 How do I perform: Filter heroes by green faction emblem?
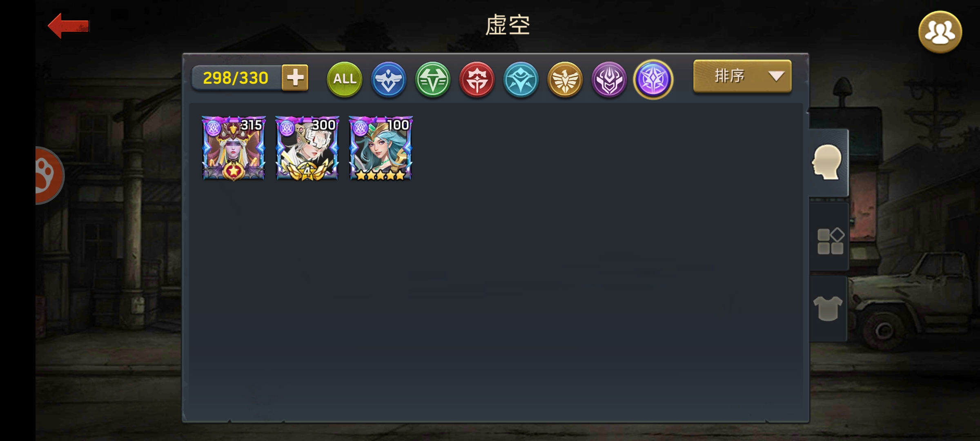(x=432, y=79)
